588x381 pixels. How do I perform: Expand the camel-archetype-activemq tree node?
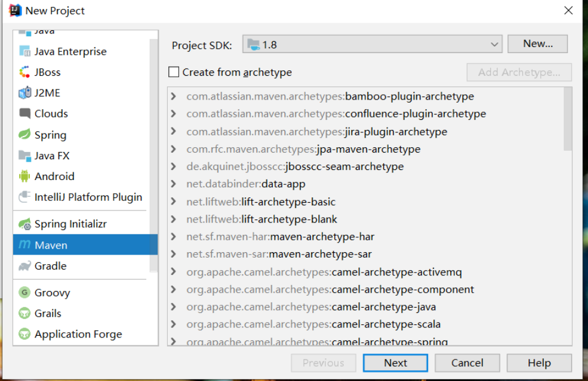pyautogui.click(x=174, y=272)
